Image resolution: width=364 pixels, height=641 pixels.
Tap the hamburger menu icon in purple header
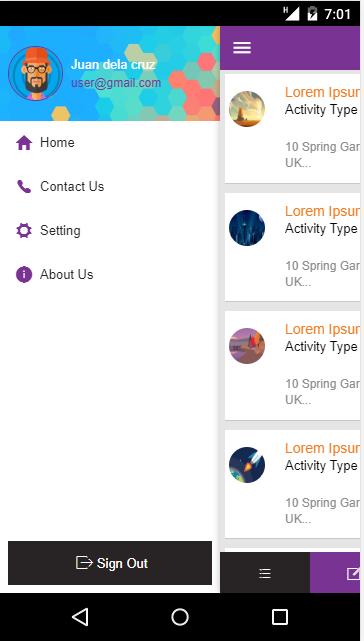[242, 48]
